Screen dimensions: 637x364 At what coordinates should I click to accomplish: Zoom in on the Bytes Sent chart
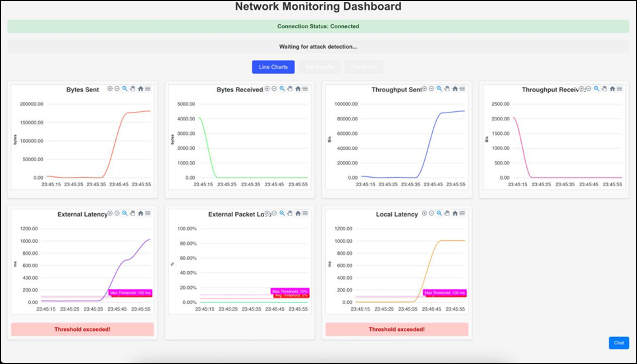(110, 89)
